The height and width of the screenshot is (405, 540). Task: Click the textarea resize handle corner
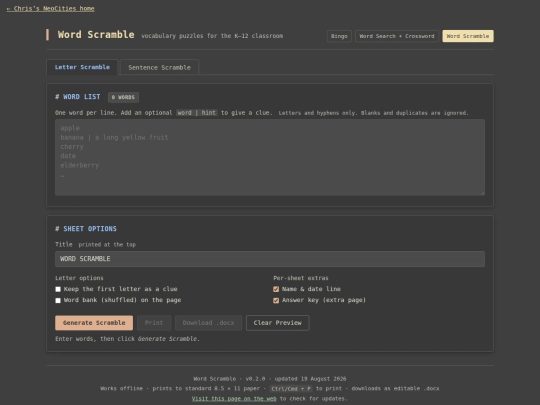482,193
